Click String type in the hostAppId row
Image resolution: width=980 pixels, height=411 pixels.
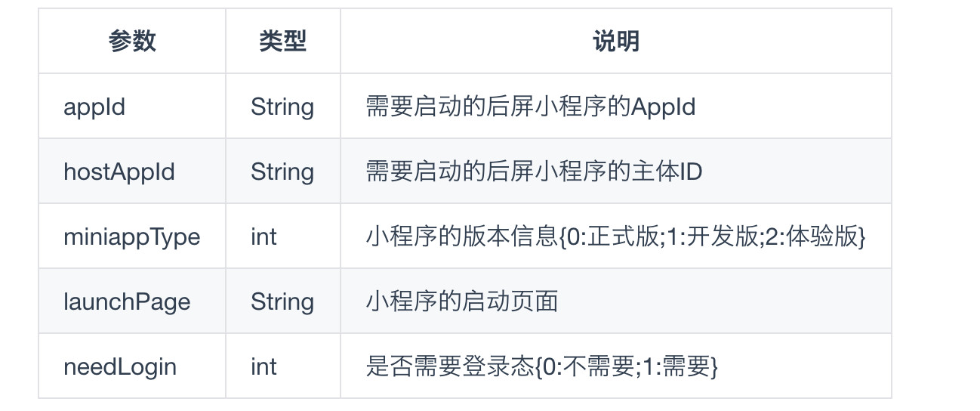tap(282, 172)
